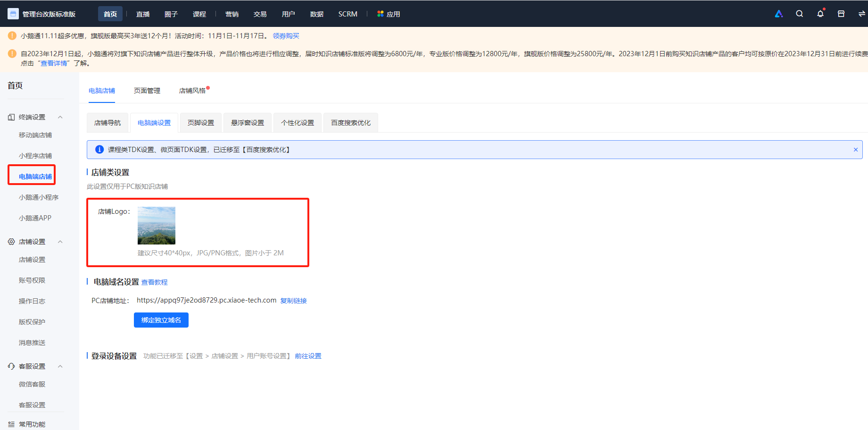
Task: Open the 领券购买 promo link
Action: coord(286,36)
